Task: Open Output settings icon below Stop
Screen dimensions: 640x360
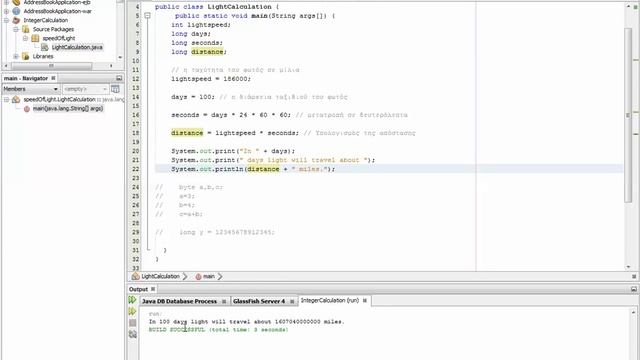Action: pyautogui.click(x=133, y=334)
